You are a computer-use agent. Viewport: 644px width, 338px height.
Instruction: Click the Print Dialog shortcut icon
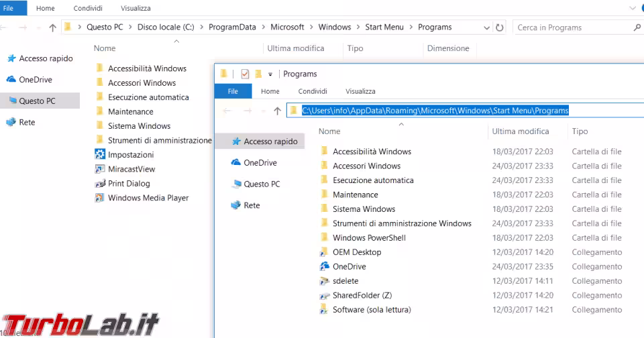point(100,183)
